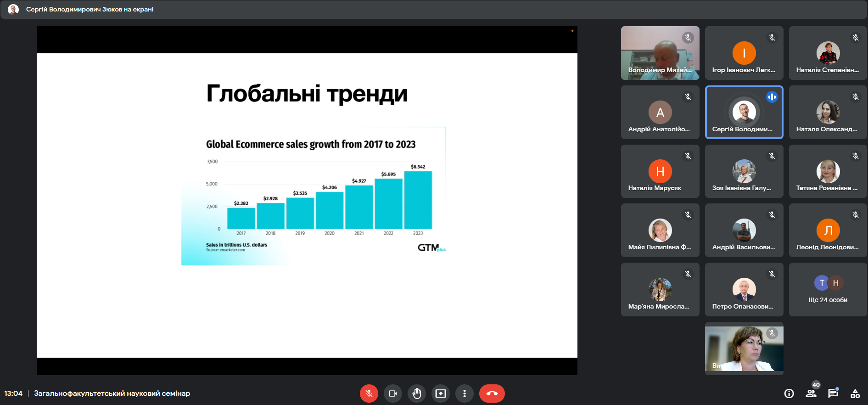
Task: Open the more options three-dot menu
Action: point(465,394)
